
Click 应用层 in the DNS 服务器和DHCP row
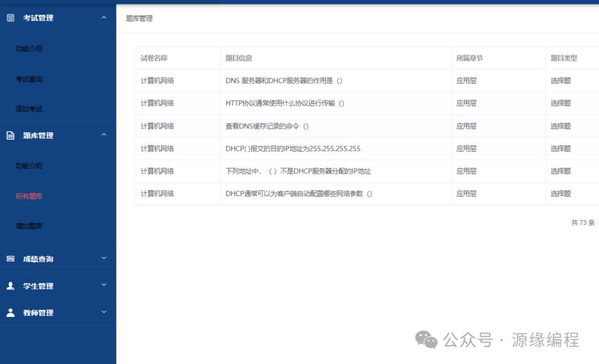click(466, 80)
